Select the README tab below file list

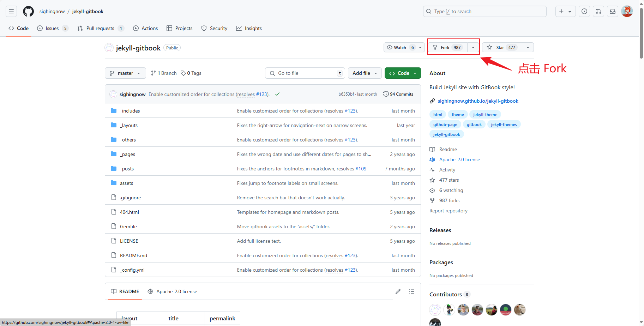125,291
